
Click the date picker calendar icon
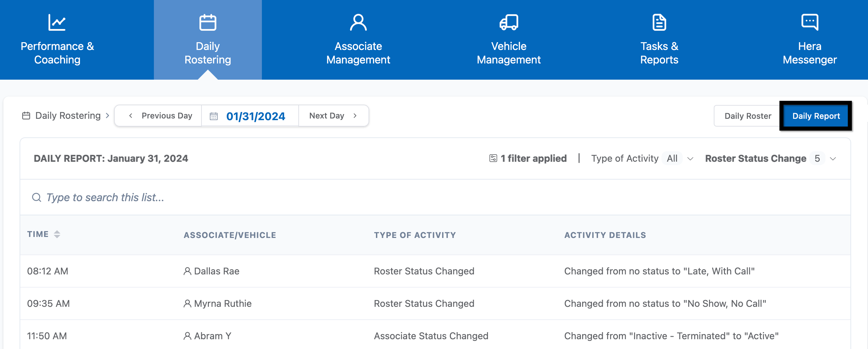214,116
